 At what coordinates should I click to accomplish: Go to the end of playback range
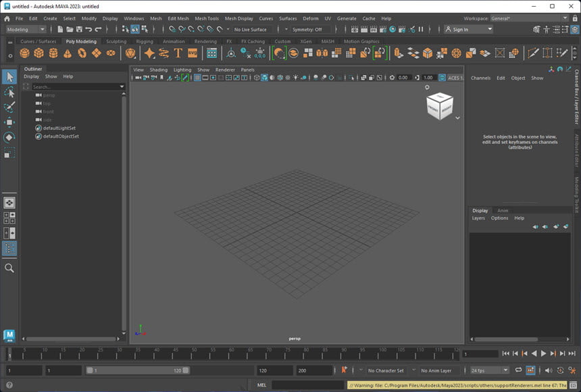(572, 353)
